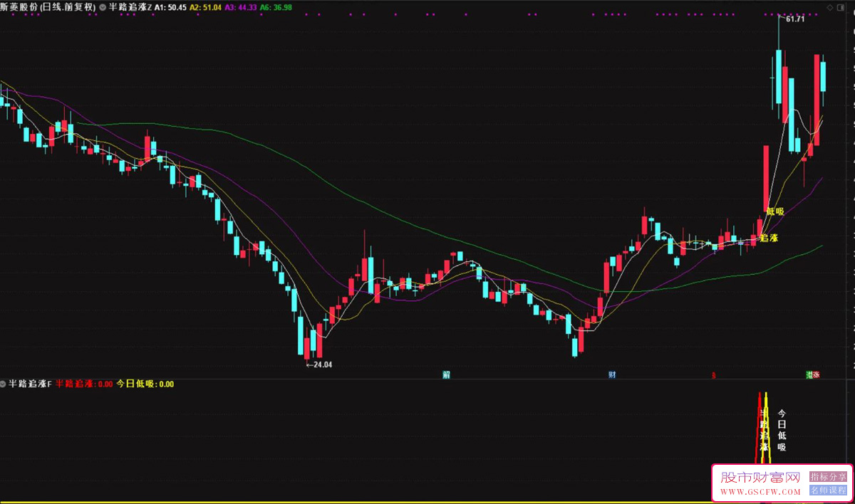Click the vertical 今日低吸 label in sub-chart
855x504 pixels.
coord(782,430)
